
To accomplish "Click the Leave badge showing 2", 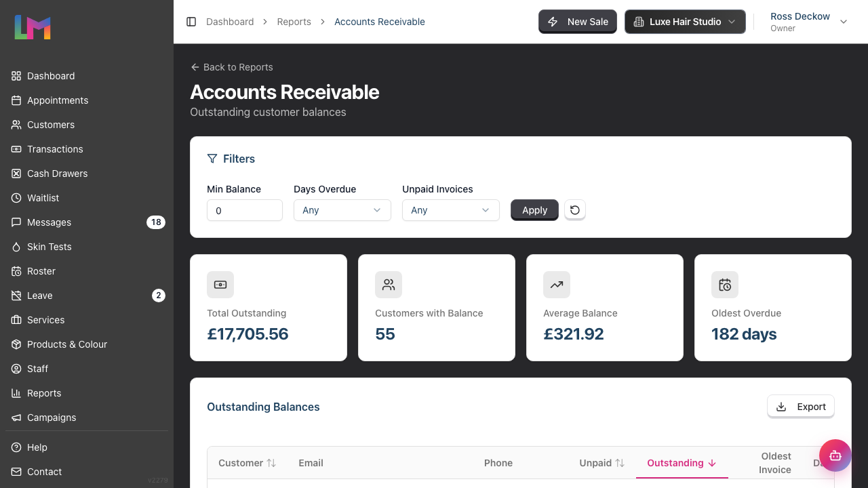I will pos(159,296).
